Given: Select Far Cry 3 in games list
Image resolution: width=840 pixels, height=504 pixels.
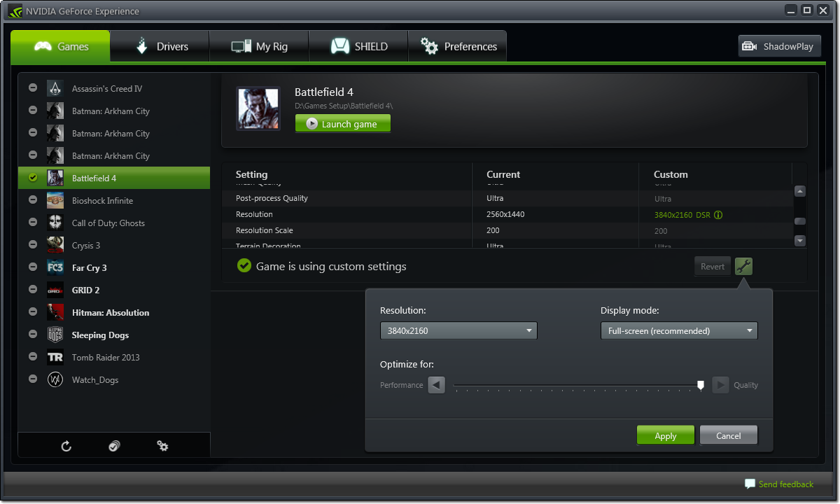Looking at the screenshot, I should [x=114, y=267].
